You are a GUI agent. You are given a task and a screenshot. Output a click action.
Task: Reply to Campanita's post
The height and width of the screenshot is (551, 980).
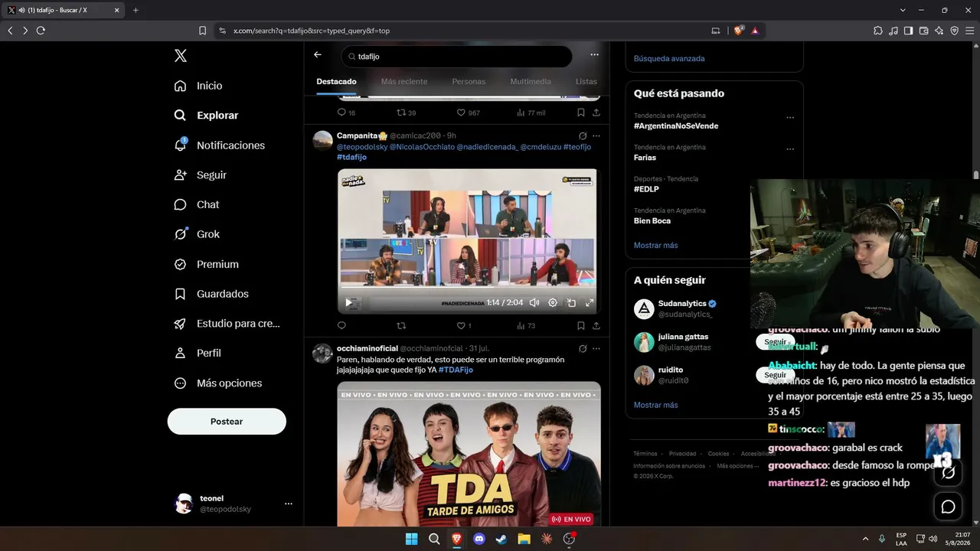tap(341, 325)
